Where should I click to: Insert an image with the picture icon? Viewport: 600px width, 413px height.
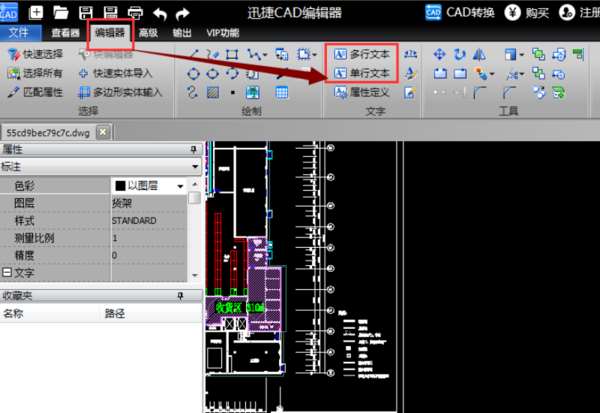click(x=253, y=92)
